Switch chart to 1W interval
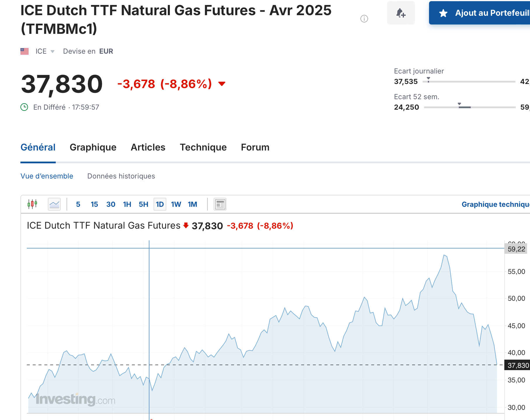 pyautogui.click(x=176, y=204)
